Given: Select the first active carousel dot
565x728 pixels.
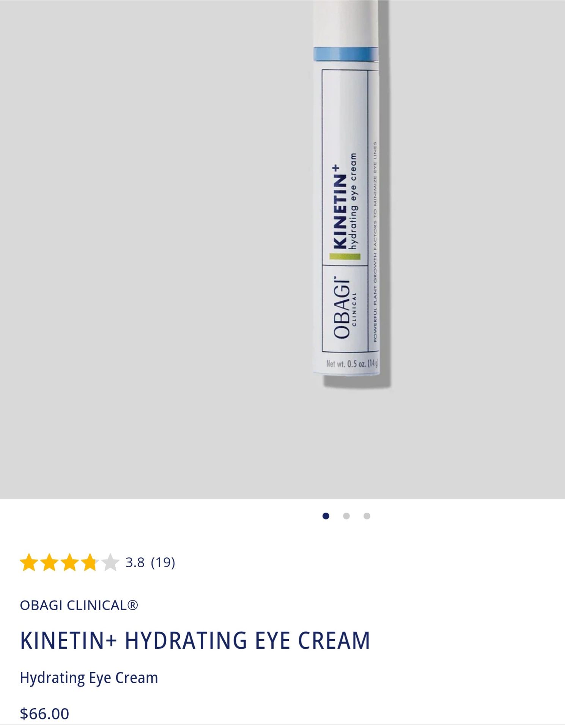Looking at the screenshot, I should pyautogui.click(x=326, y=516).
